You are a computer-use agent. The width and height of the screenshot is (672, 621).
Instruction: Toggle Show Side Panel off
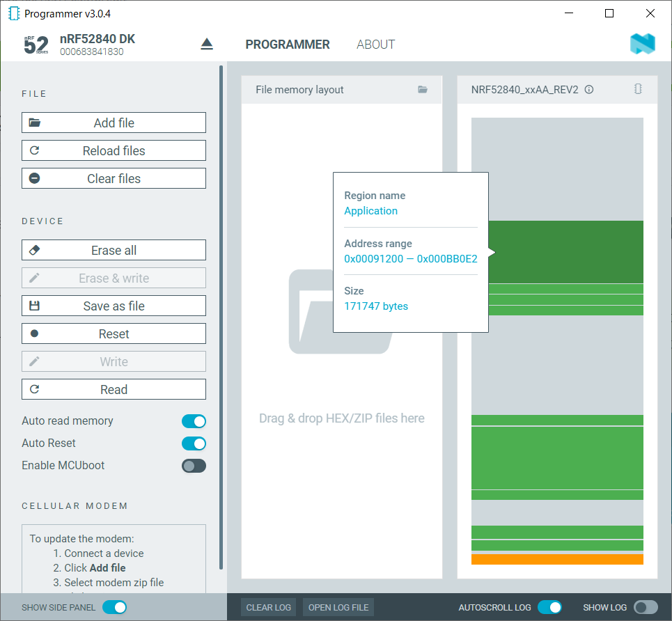(x=114, y=607)
